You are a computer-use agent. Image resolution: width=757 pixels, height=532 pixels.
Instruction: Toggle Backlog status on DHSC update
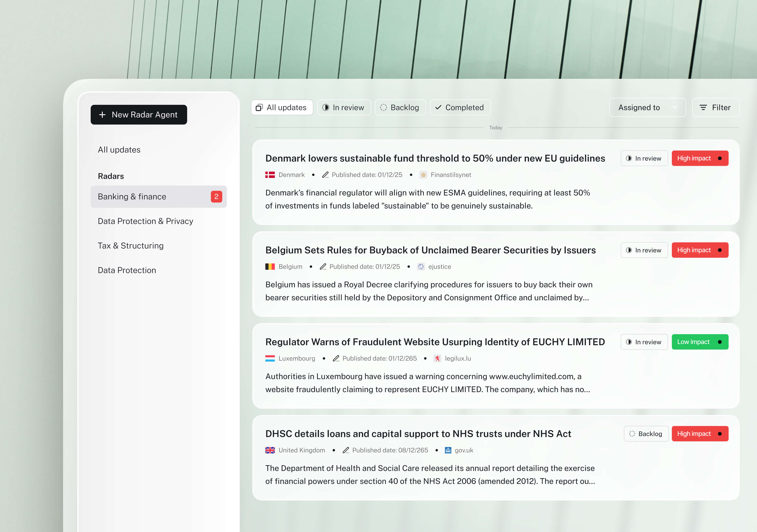[646, 434]
